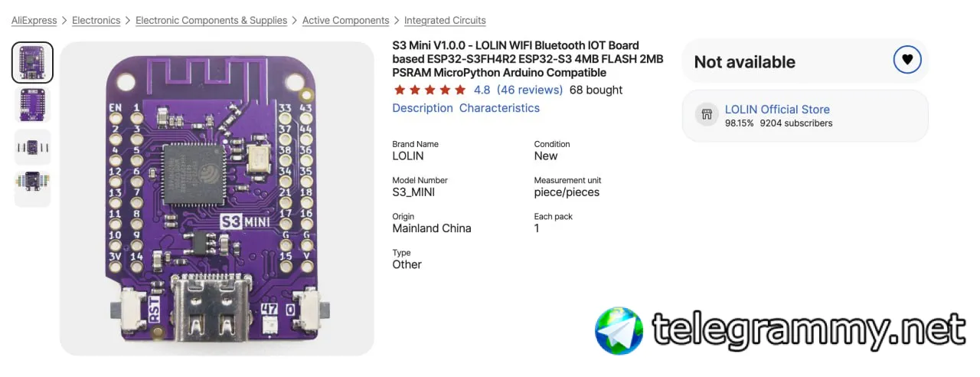Click the telegrammy.net watermark text
Image resolution: width=980 pixels, height=377 pixels.
tap(808, 331)
